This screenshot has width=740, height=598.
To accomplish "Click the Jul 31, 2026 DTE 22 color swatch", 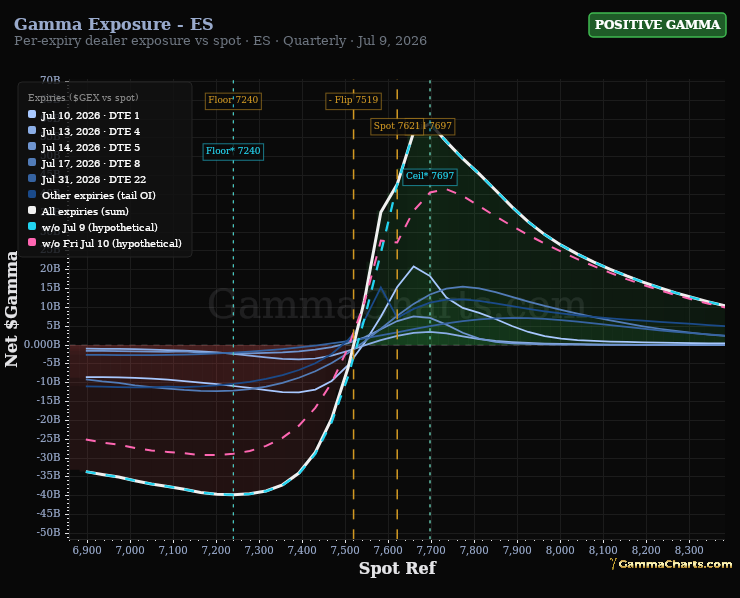I will point(32,178).
